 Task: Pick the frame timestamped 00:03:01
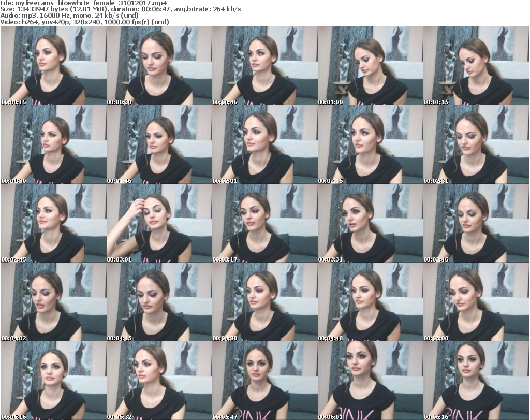click(159, 223)
